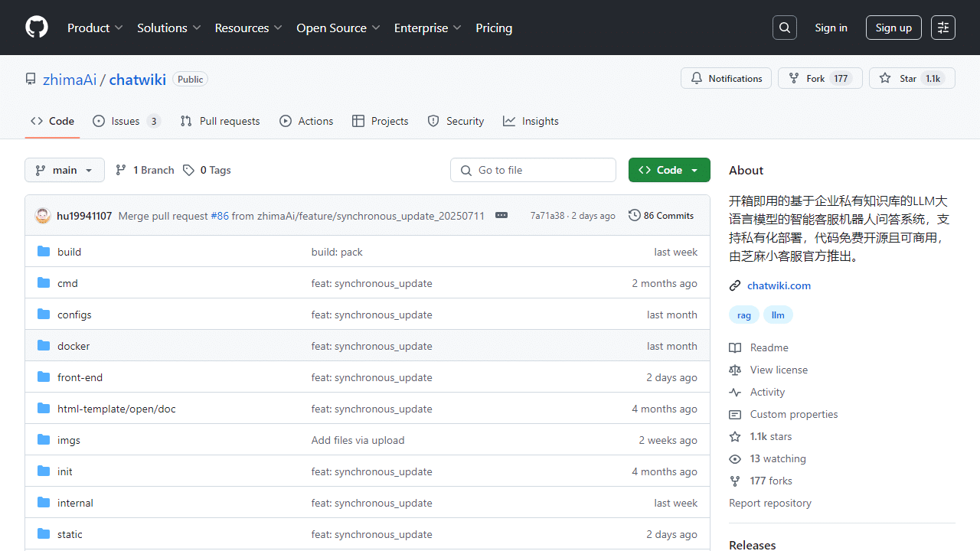The image size is (980, 551).
Task: Switch to the Pull requests tab
Action: point(220,121)
